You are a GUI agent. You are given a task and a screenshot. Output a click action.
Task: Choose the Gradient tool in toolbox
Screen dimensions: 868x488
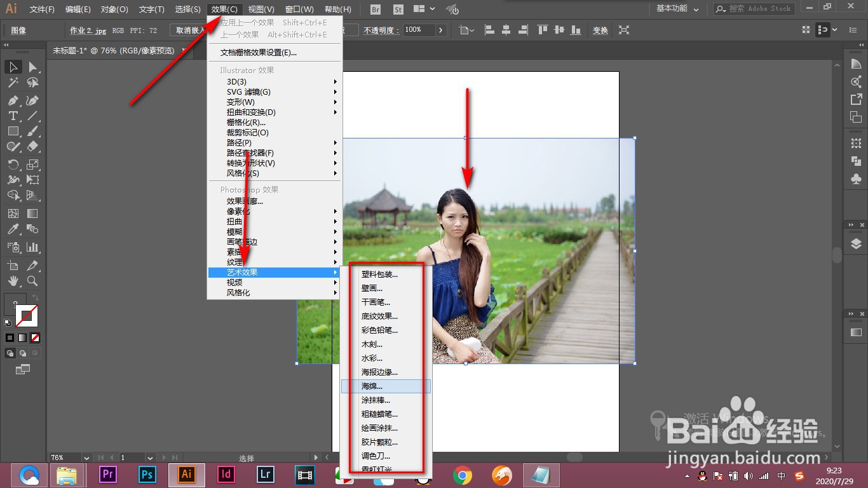tap(32, 213)
